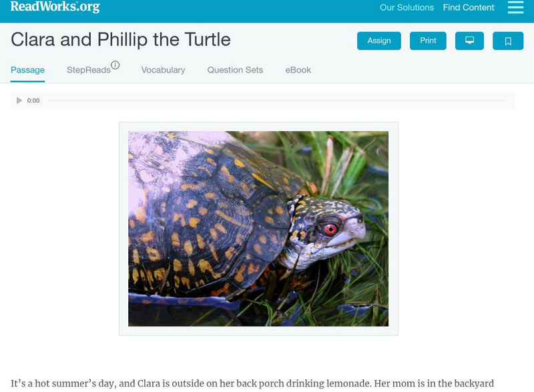The height and width of the screenshot is (392, 534).
Task: Open the Find Content link
Action: pos(469,8)
